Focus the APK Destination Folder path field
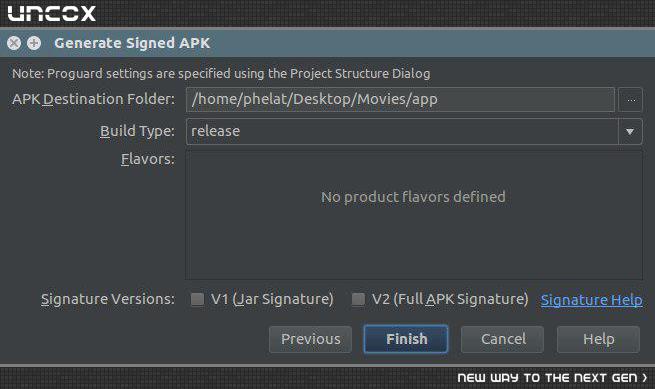Viewport: 655px width, 389px height. 400,99
